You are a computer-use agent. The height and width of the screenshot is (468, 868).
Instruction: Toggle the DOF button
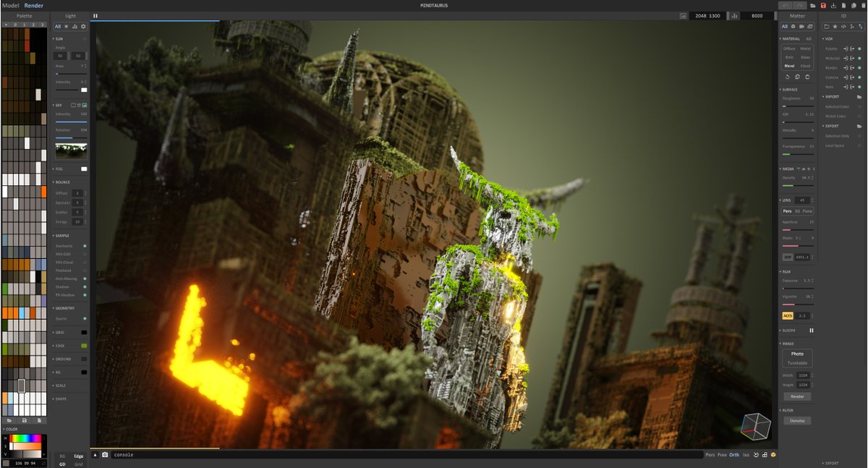(788, 257)
